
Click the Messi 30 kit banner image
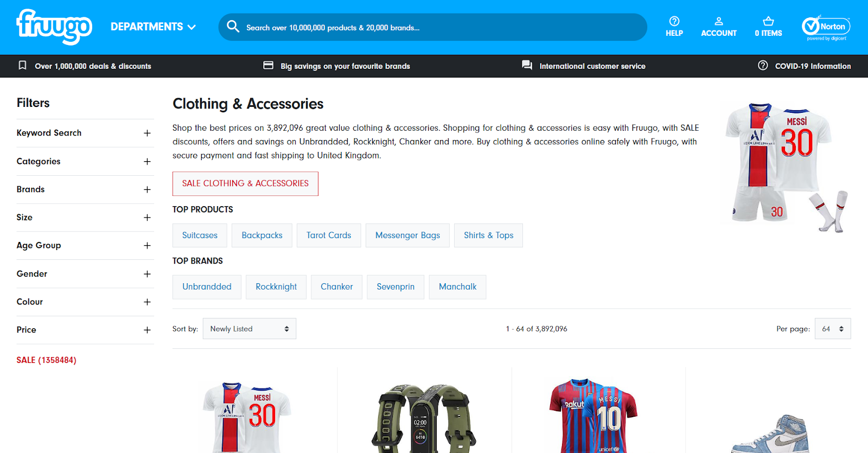[787, 167]
